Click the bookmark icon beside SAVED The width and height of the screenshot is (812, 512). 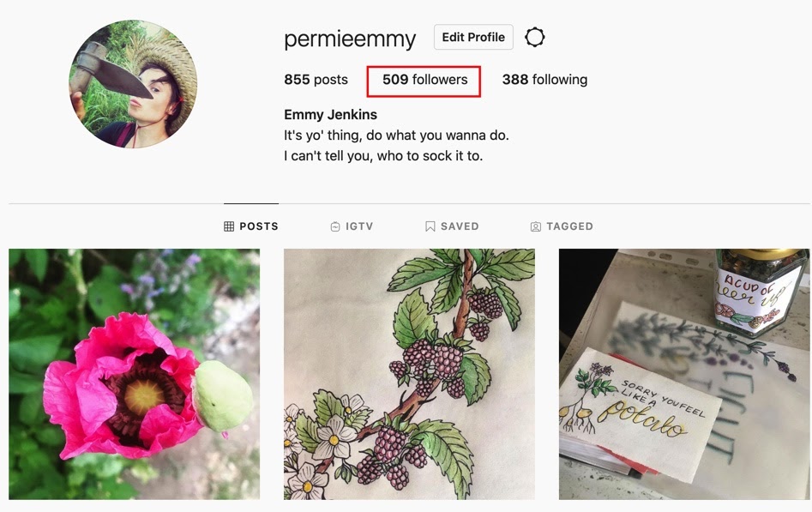pyautogui.click(x=430, y=226)
